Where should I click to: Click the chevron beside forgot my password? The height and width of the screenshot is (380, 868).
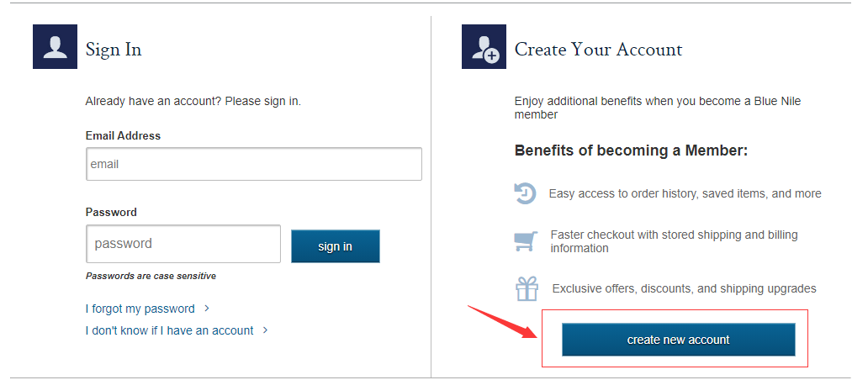pos(207,309)
